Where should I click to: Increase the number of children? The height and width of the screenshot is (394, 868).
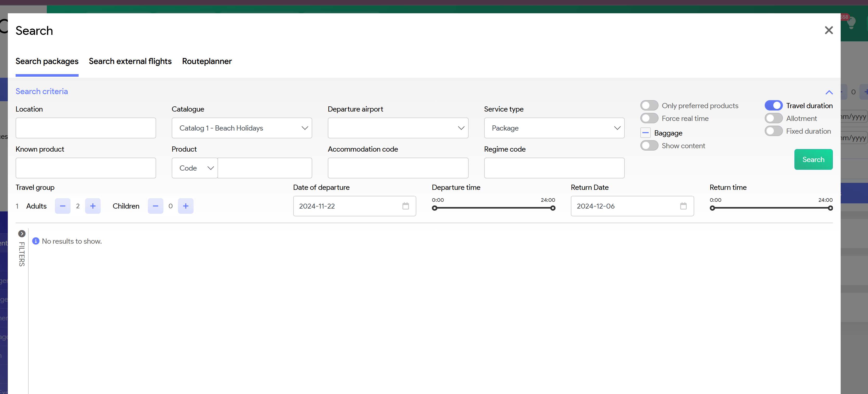click(x=186, y=206)
